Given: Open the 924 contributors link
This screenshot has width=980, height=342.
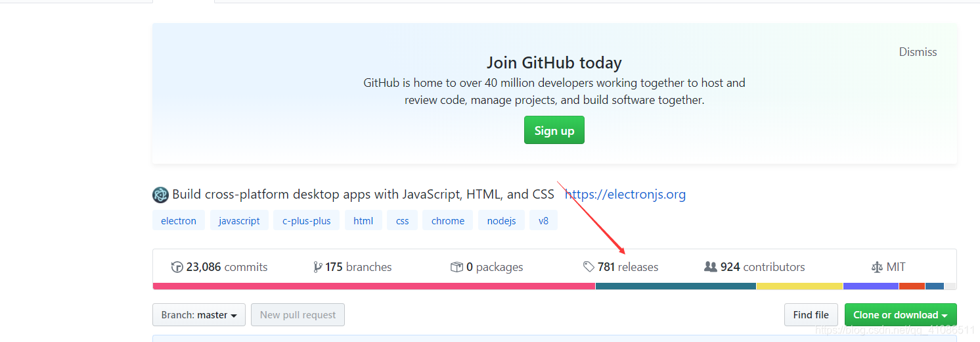Looking at the screenshot, I should click(x=754, y=267).
